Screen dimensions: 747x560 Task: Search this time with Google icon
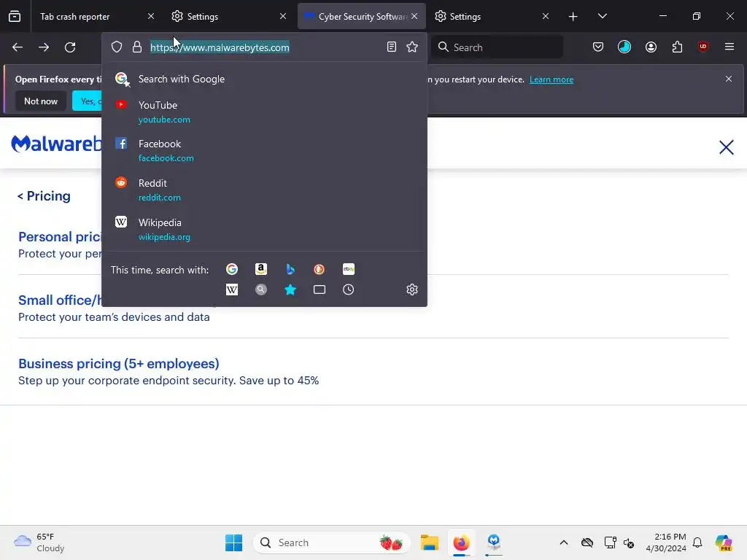232,270
